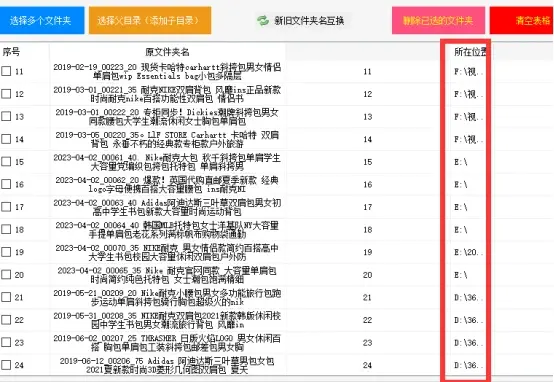Click the new name cell showing 16
The width and height of the screenshot is (554, 382).
click(367, 184)
